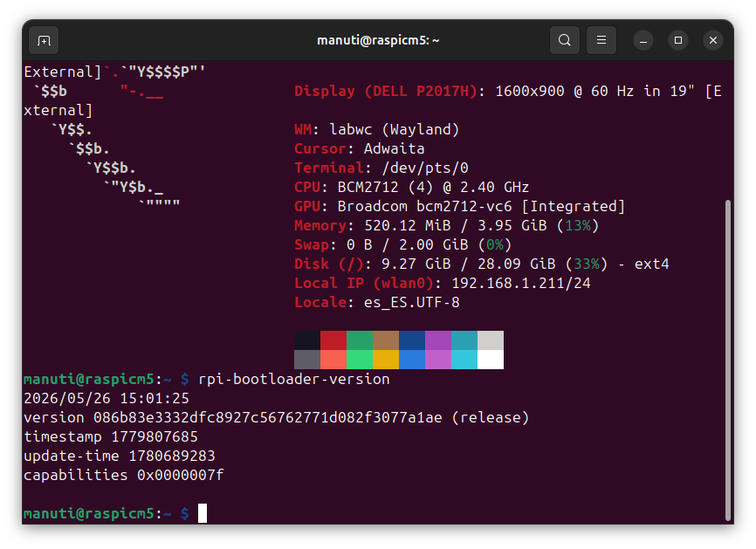This screenshot has width=756, height=549.
Task: Click the text cursor at the prompt
Action: pyautogui.click(x=203, y=513)
